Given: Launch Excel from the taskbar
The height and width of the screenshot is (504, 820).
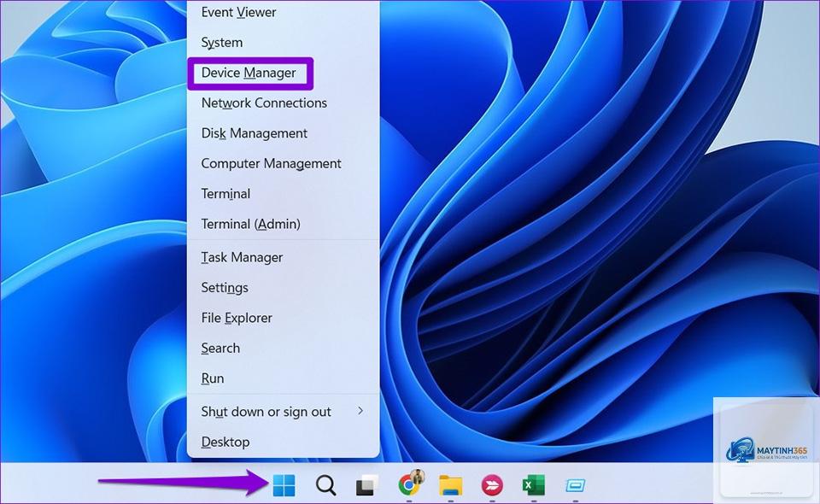Looking at the screenshot, I should (x=533, y=485).
